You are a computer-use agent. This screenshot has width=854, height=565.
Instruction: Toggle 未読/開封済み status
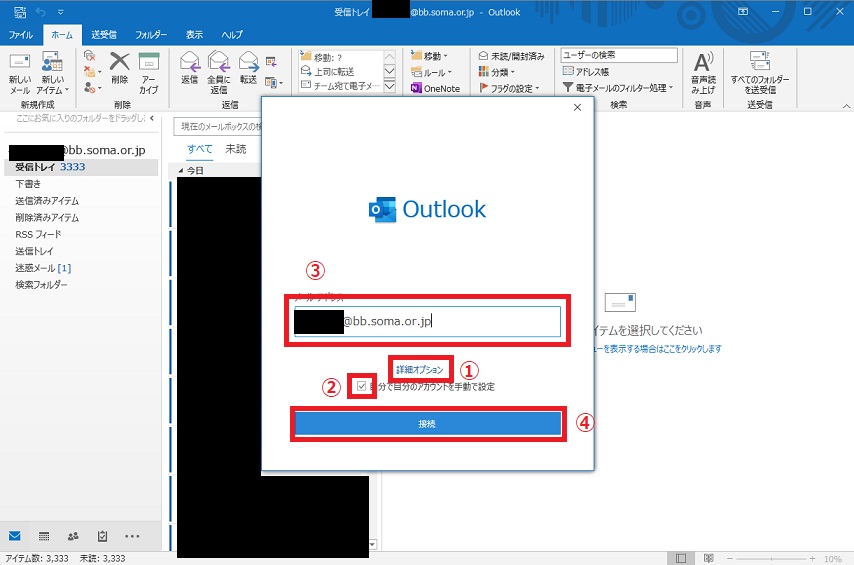pyautogui.click(x=511, y=56)
